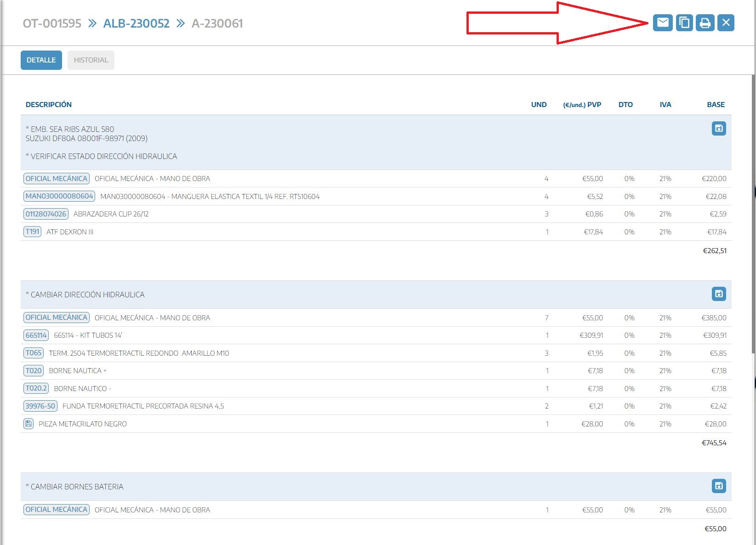Click the 665114 product code tag
Screen dimensions: 756x545
(x=36, y=335)
